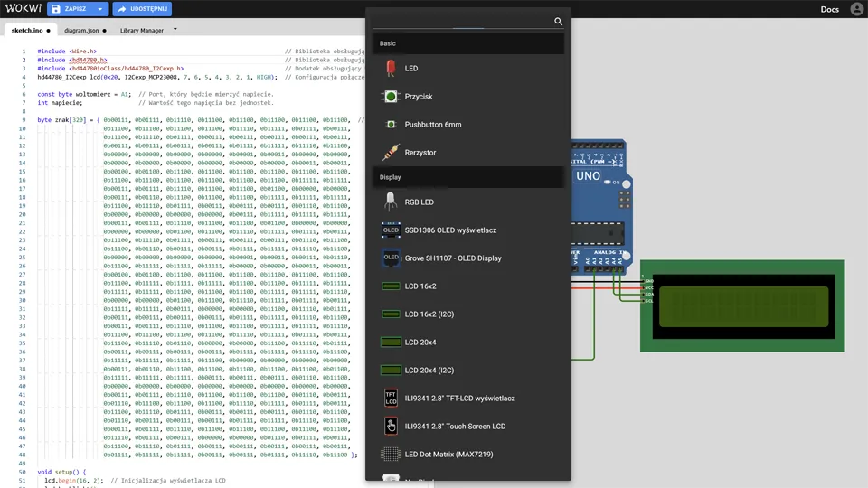Click the ILI9341 Touch Screen icon
This screenshot has height=488, width=868.
coord(391,426)
